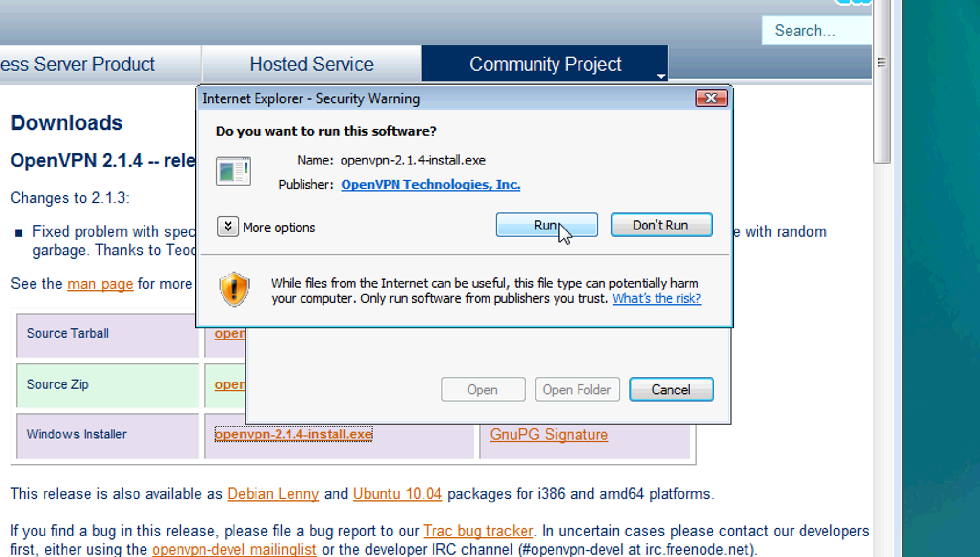This screenshot has height=557, width=980.
Task: Open the Debian Lenny link
Action: pyautogui.click(x=273, y=493)
